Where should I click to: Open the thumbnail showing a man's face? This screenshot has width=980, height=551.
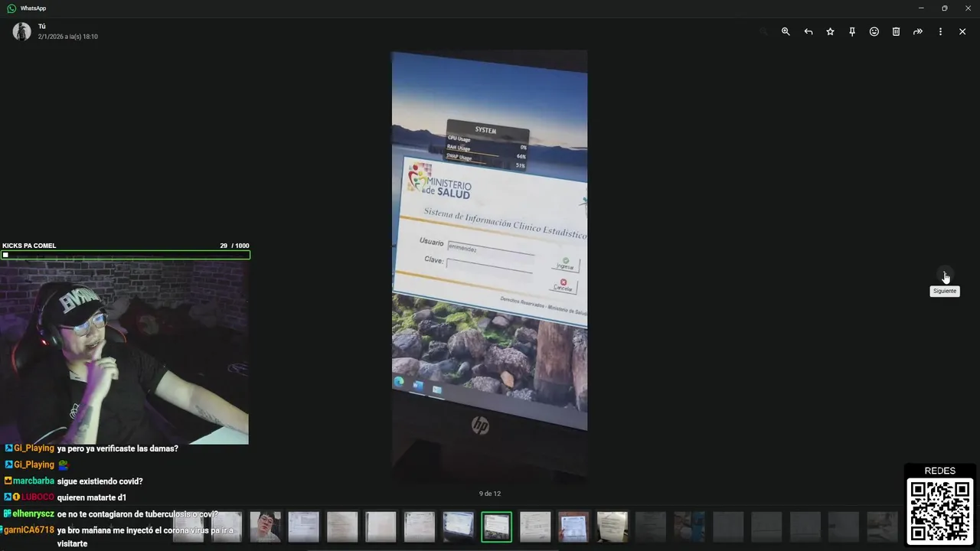point(266,527)
